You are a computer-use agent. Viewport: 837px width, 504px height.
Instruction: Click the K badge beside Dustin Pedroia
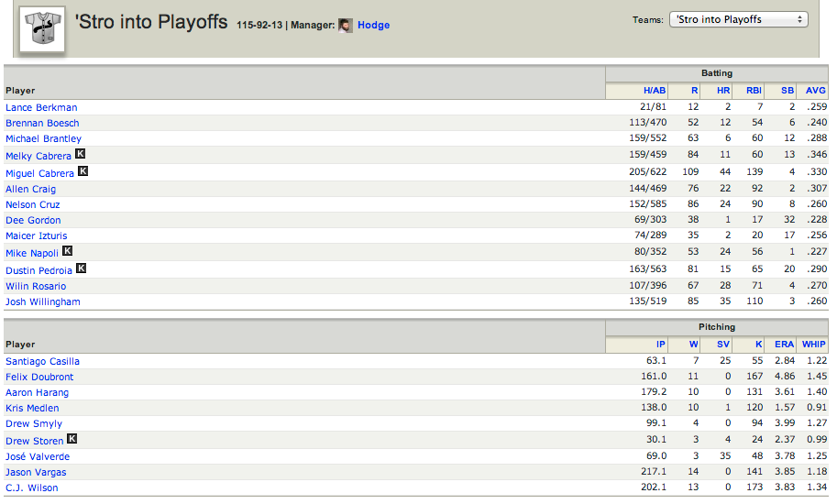coord(82,268)
